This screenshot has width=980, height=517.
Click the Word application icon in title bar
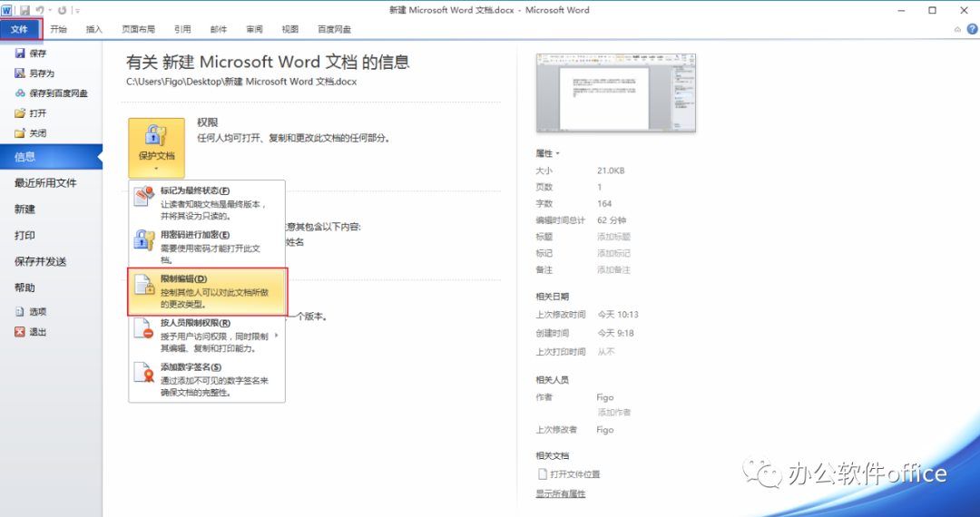pos(6,10)
